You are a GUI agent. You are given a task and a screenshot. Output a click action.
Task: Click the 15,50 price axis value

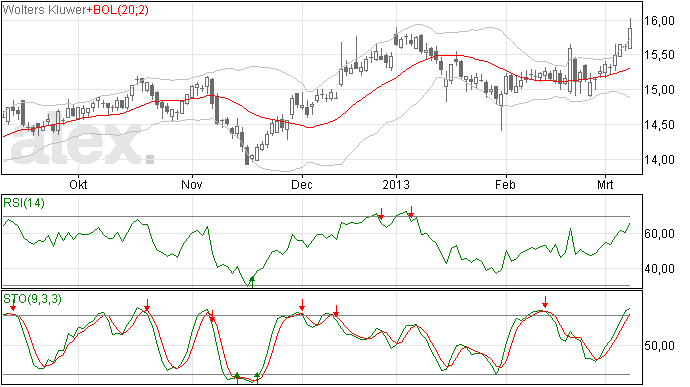[x=659, y=55]
